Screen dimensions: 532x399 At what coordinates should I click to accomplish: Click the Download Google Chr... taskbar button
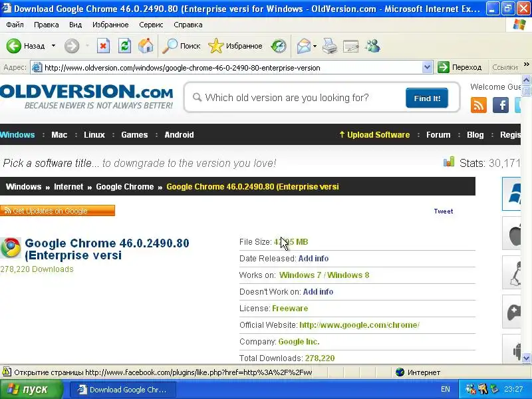[x=123, y=390]
